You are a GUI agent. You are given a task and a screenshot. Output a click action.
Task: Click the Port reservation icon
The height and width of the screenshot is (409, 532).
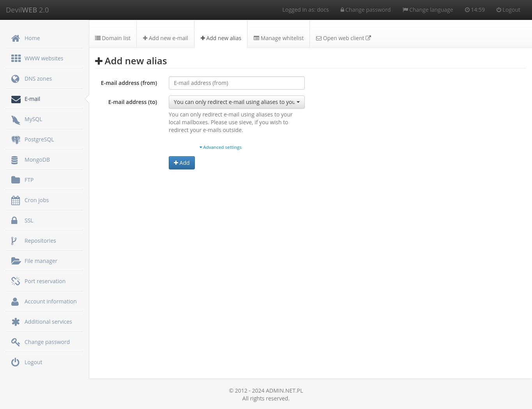[x=16, y=281]
